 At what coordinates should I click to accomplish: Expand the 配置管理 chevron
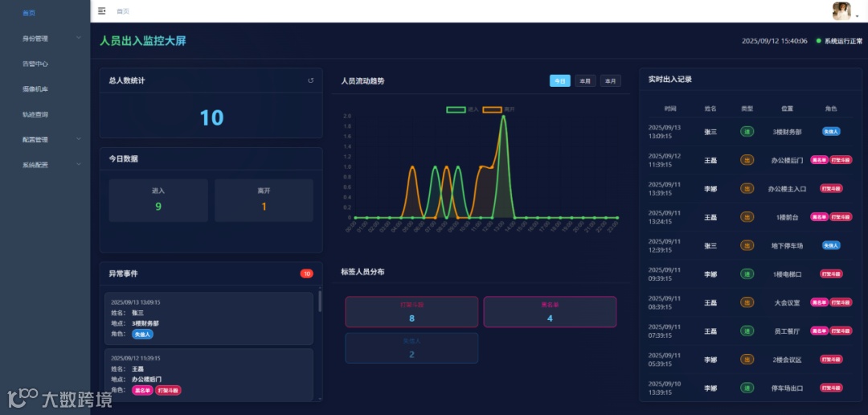79,139
